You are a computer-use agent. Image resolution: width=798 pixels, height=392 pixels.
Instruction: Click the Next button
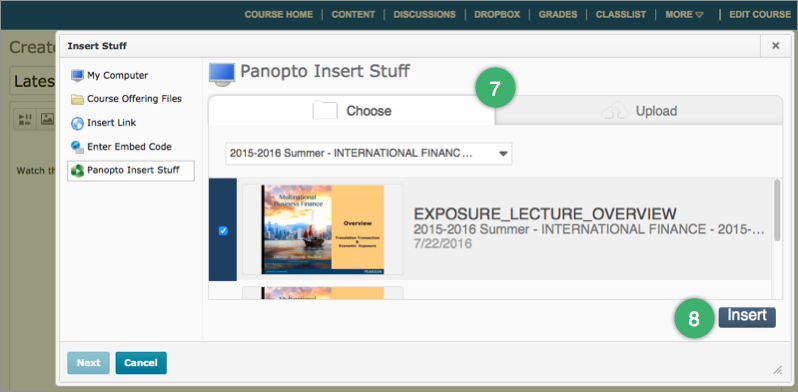[89, 363]
